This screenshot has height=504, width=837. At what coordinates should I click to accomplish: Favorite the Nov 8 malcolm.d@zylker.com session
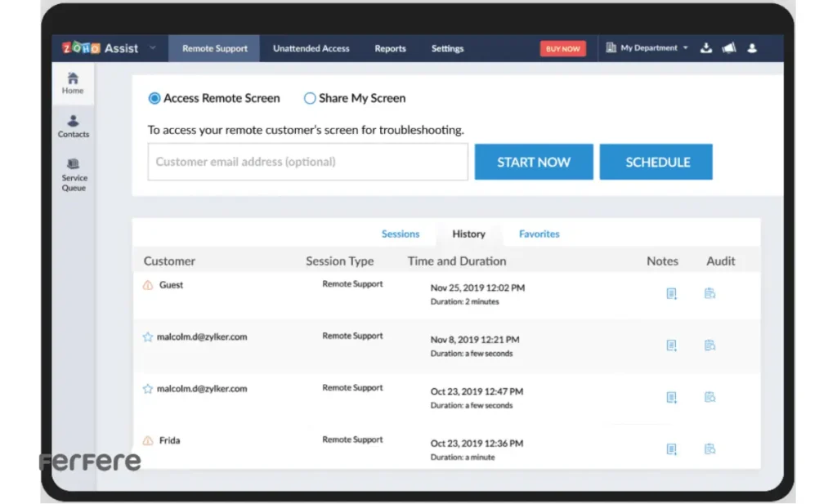148,337
